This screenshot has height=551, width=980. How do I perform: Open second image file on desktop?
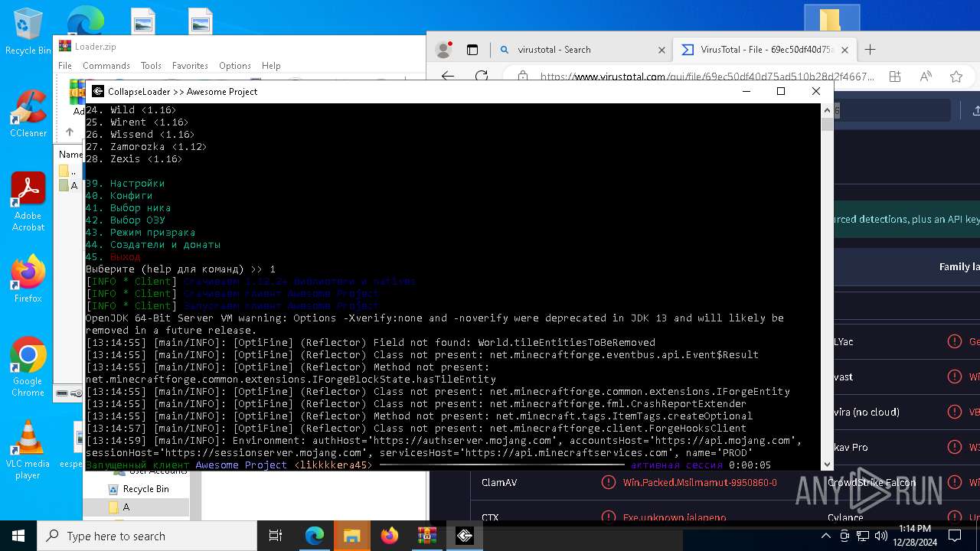pos(200,21)
